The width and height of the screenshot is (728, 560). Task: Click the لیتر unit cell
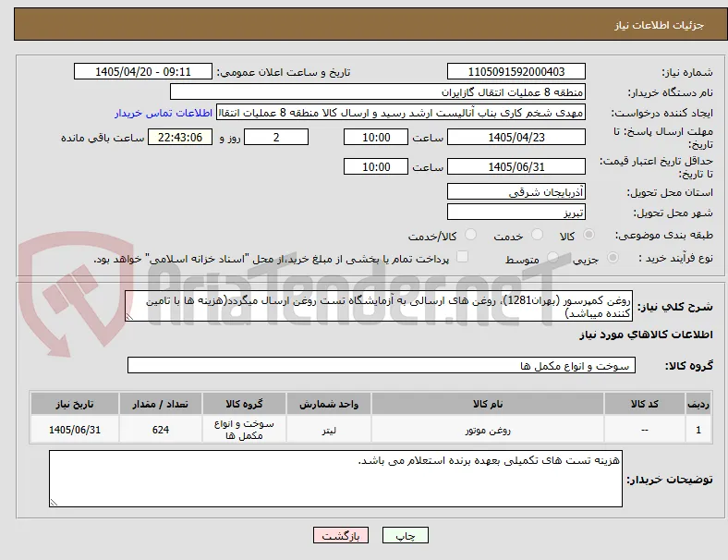click(x=329, y=430)
